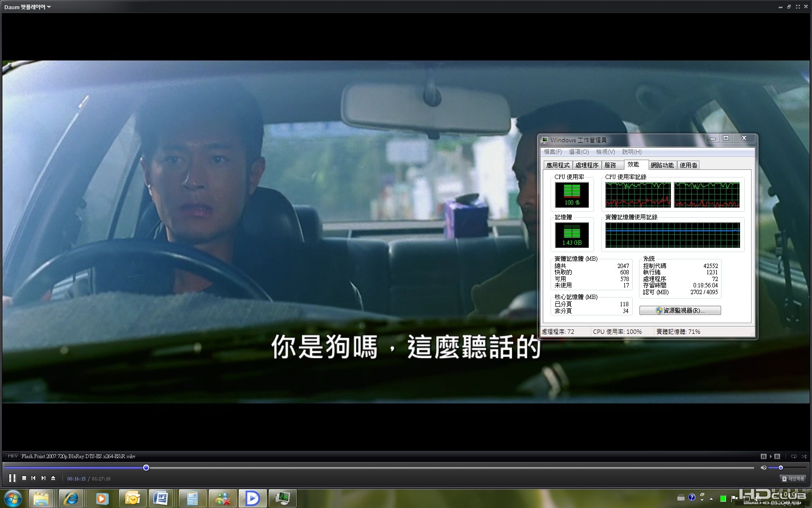Viewport: 812px width, 508px height.
Task: Click the eject/open file icon
Action: pos(53,478)
